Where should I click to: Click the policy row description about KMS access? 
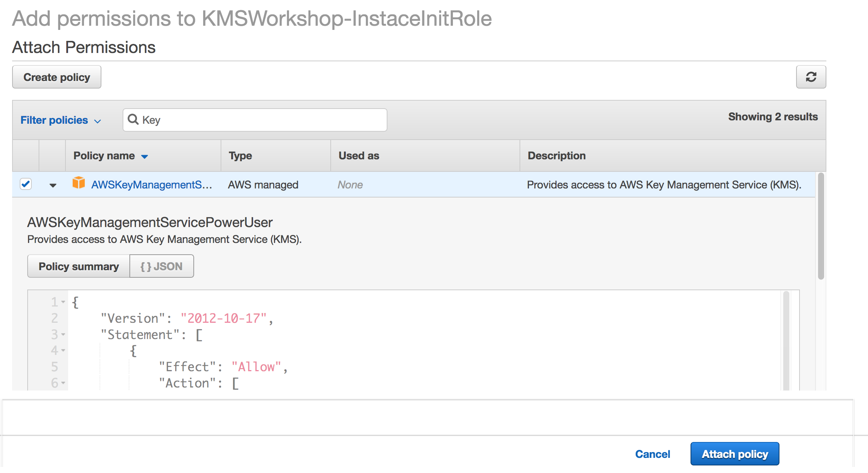point(664,185)
